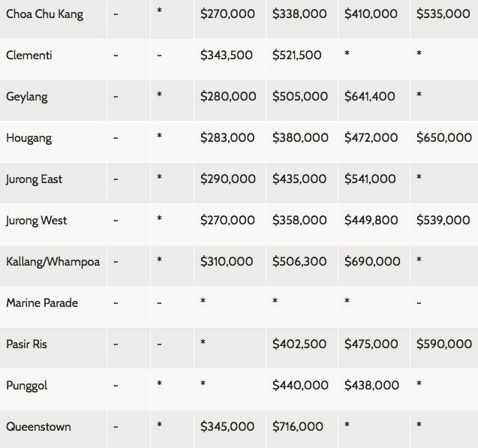Select Pasir Ris $402,500 price cell
This screenshot has height=448, width=478.
(299, 344)
